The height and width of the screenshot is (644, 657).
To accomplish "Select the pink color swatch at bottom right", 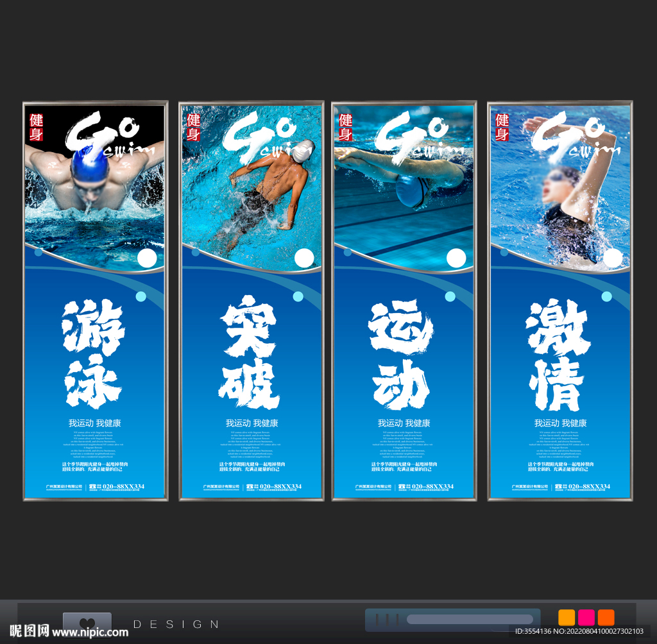I will pyautogui.click(x=586, y=617).
